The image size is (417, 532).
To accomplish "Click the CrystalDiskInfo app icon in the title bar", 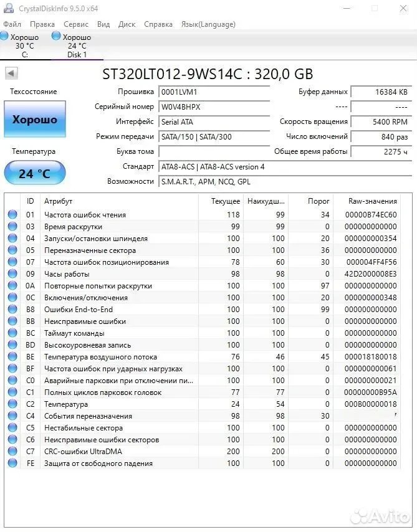I will (x=9, y=8).
